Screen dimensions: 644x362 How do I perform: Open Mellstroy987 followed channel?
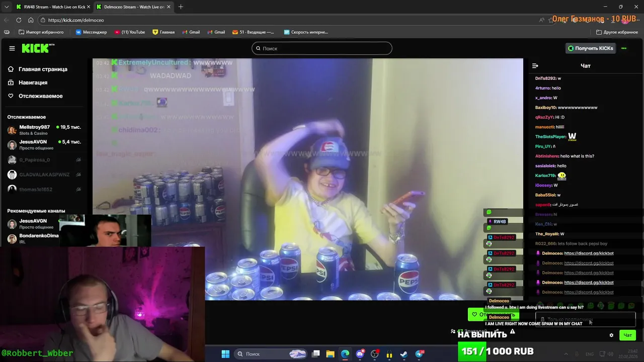[x=44, y=130]
